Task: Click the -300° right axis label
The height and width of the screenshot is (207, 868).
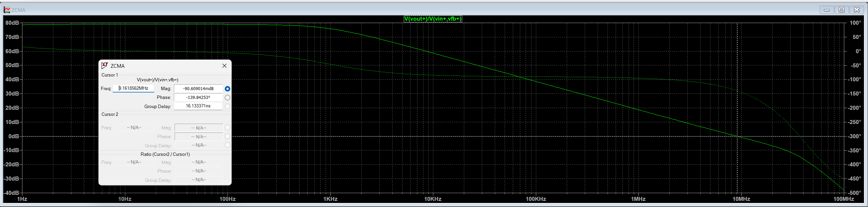Action: (854, 136)
